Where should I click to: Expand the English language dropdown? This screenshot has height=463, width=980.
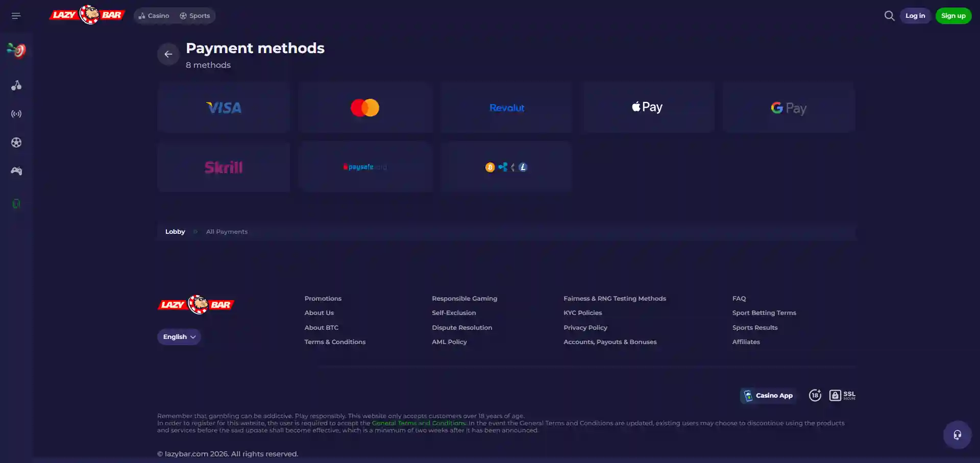coord(179,337)
